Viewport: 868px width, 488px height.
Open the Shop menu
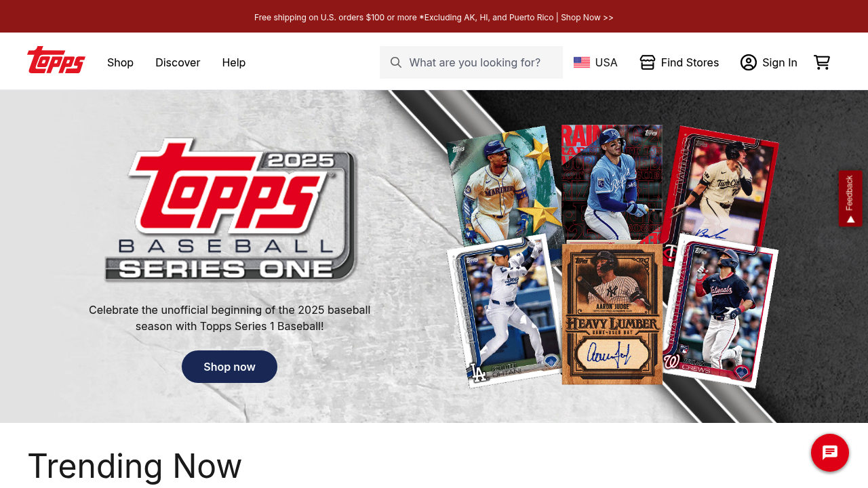[x=120, y=62]
